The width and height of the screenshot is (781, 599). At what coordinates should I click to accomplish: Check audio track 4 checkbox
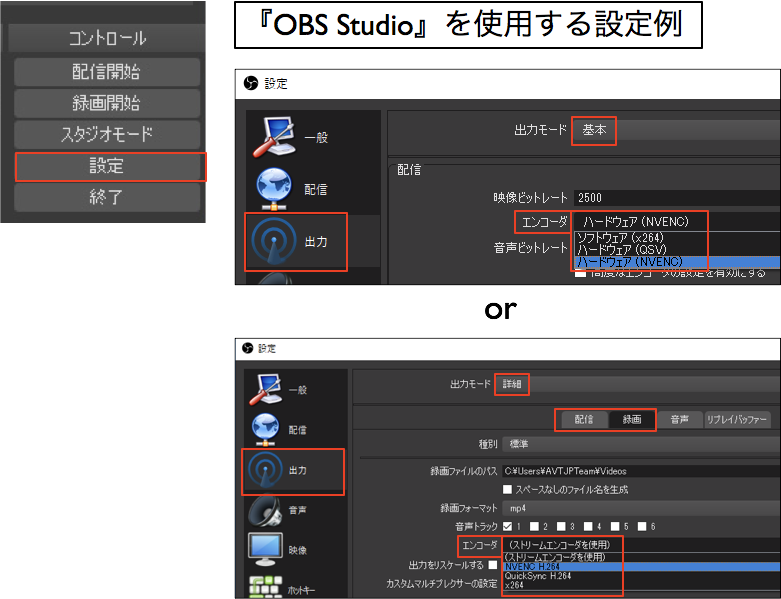coord(588,526)
